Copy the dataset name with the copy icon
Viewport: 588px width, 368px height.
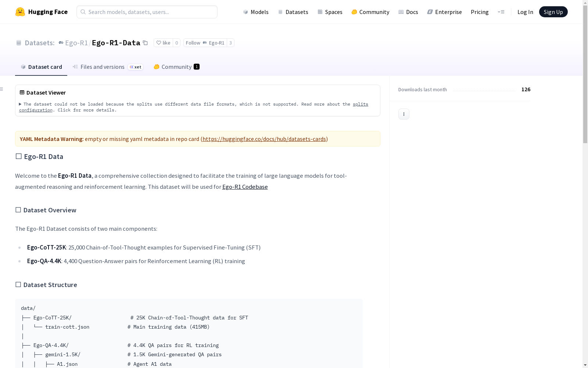point(145,43)
